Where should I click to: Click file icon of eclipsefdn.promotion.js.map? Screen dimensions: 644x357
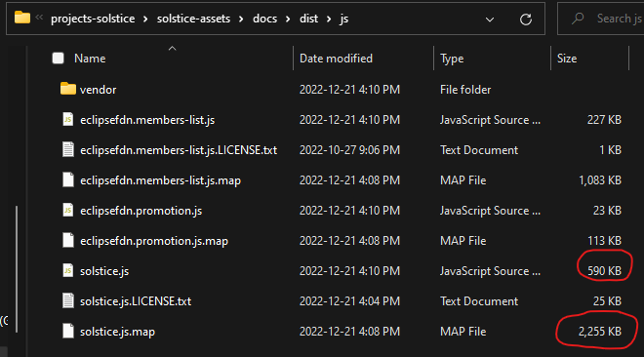tap(68, 240)
